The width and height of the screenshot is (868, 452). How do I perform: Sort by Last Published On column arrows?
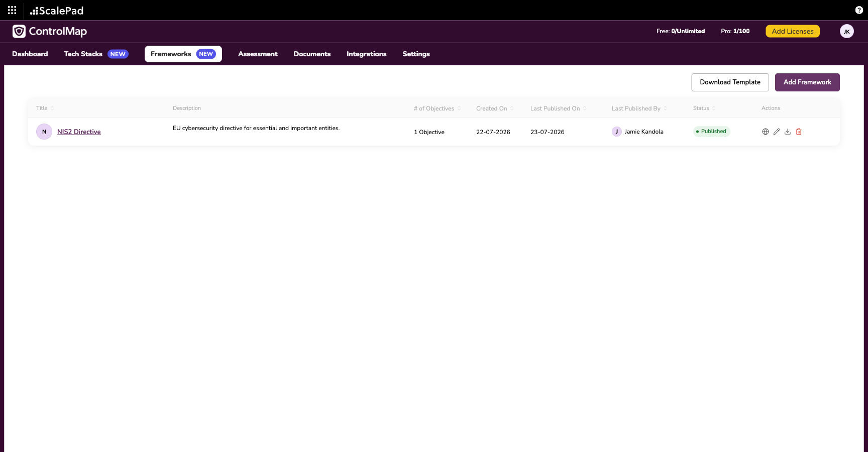tap(585, 108)
